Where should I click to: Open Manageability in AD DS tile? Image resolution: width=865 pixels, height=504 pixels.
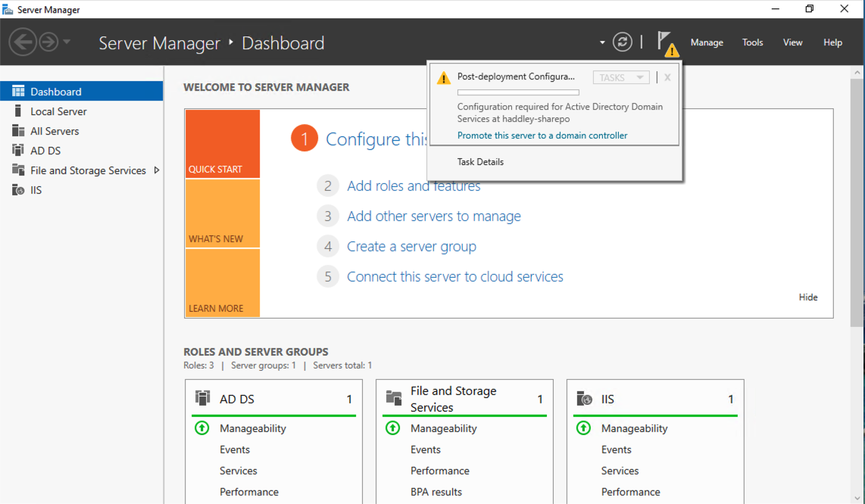[x=253, y=428]
